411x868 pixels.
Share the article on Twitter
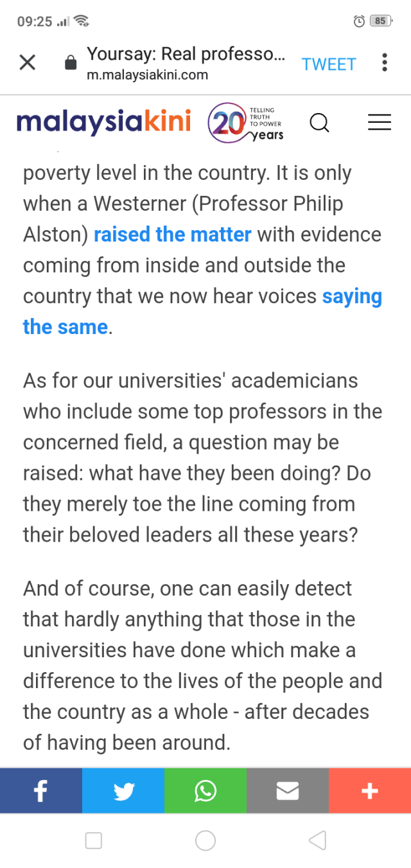click(123, 791)
